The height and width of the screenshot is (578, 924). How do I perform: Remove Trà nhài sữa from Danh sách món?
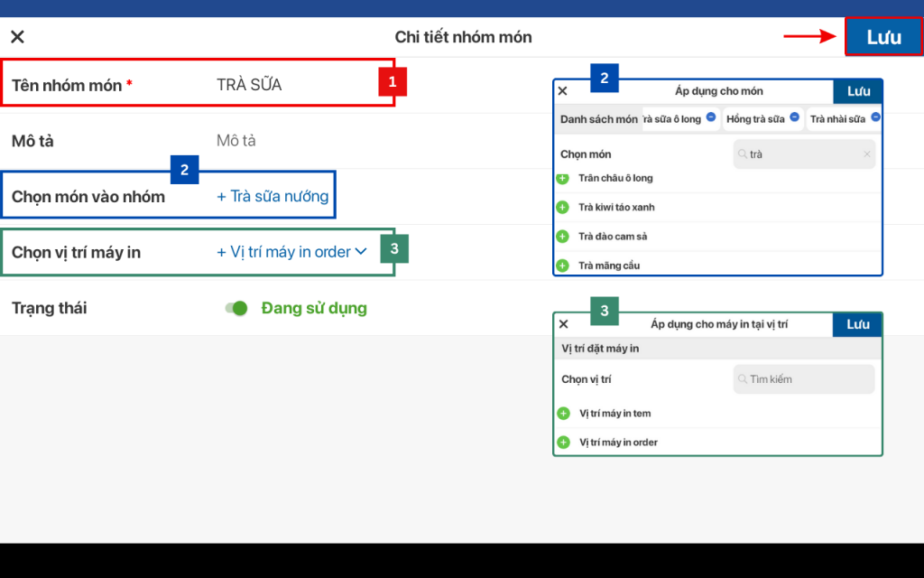875,117
